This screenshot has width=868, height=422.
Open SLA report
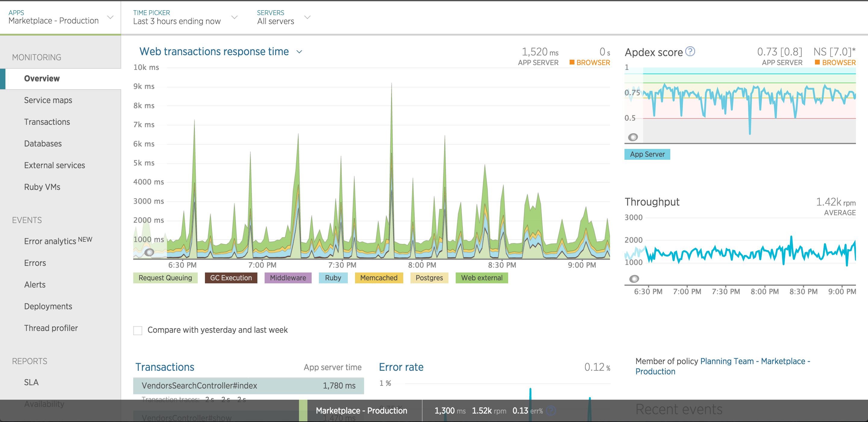(x=31, y=382)
